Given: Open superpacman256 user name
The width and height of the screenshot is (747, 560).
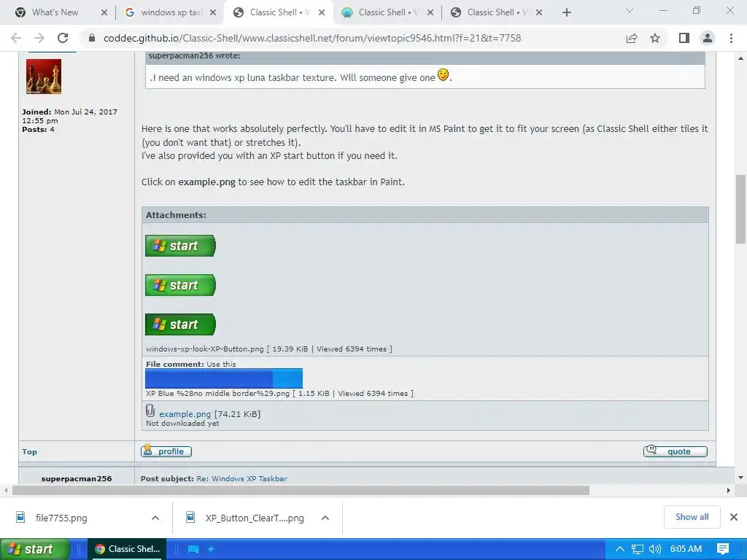Looking at the screenshot, I should 76,478.
